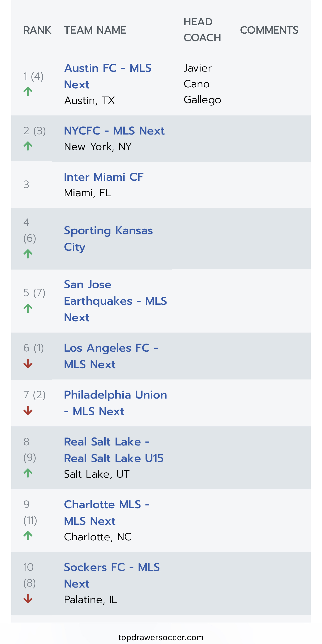Viewport: 322px width, 644px height.
Task: Open Philadelphia Union - MLS Next link
Action: click(x=115, y=403)
